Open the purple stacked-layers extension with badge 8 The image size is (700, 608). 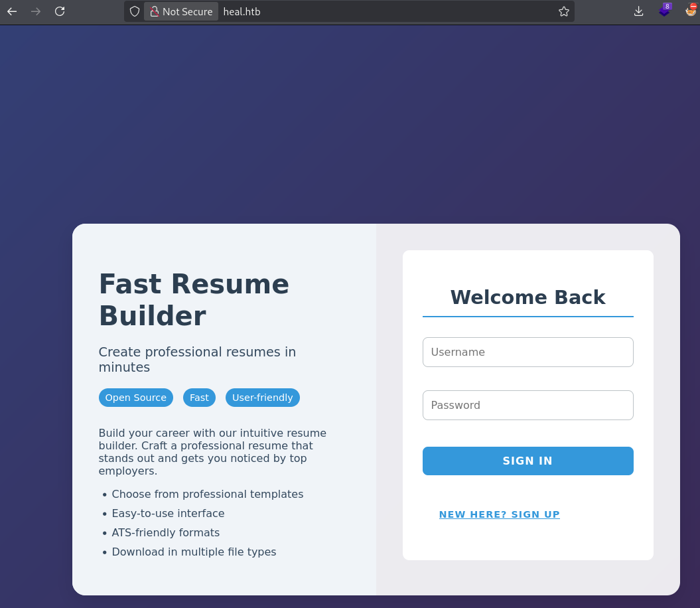point(664,11)
